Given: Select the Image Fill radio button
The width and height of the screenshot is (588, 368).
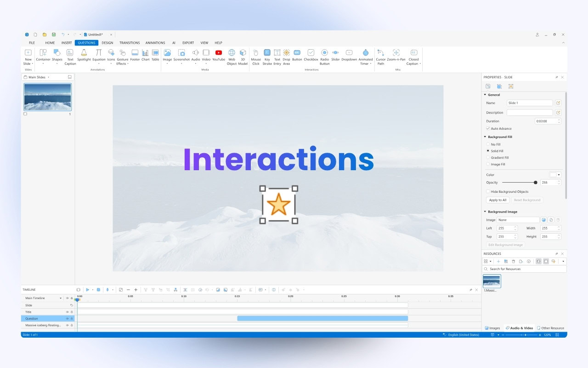Looking at the screenshot, I should pos(488,164).
